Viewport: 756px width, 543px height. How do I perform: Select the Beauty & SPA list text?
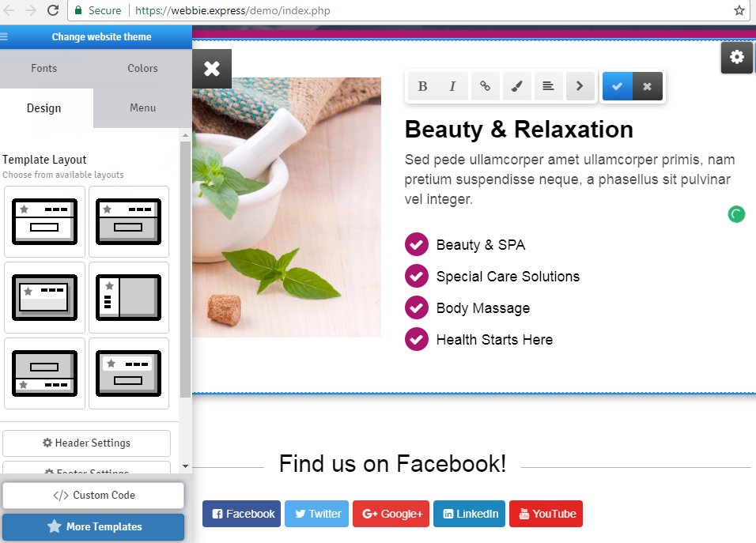tap(481, 245)
